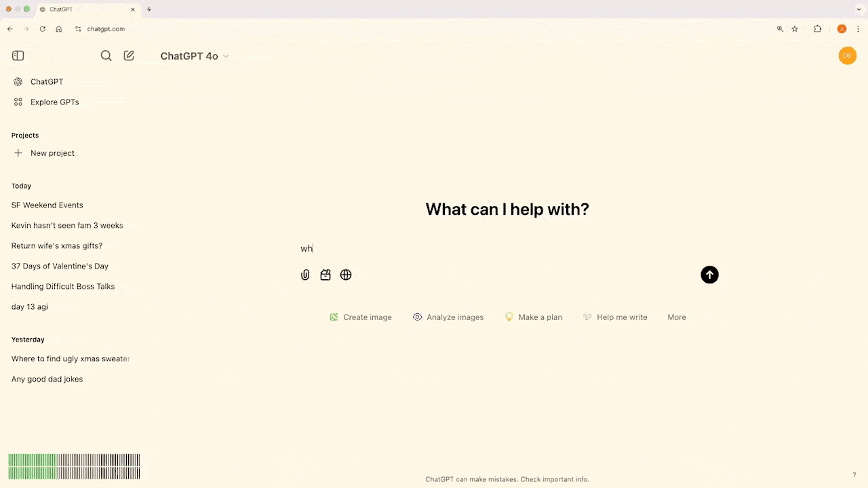The height and width of the screenshot is (488, 868).
Task: Toggle the sidebar panel icon
Action: (18, 56)
